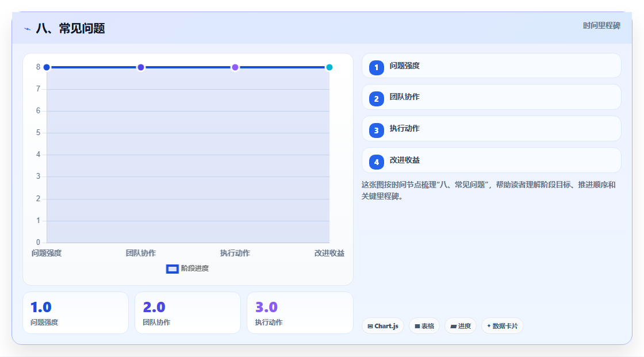Click the 1.0 问题强度 data card

75,313
